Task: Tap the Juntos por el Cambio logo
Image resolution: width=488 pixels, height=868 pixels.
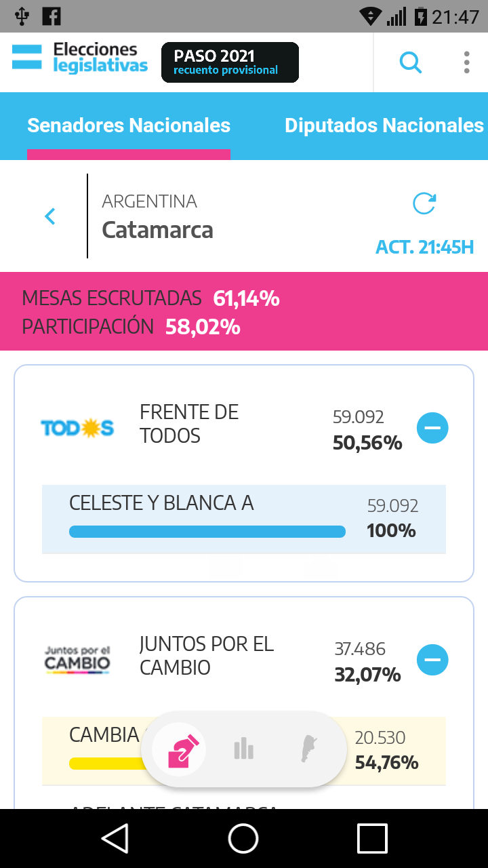Action: pyautogui.click(x=77, y=659)
